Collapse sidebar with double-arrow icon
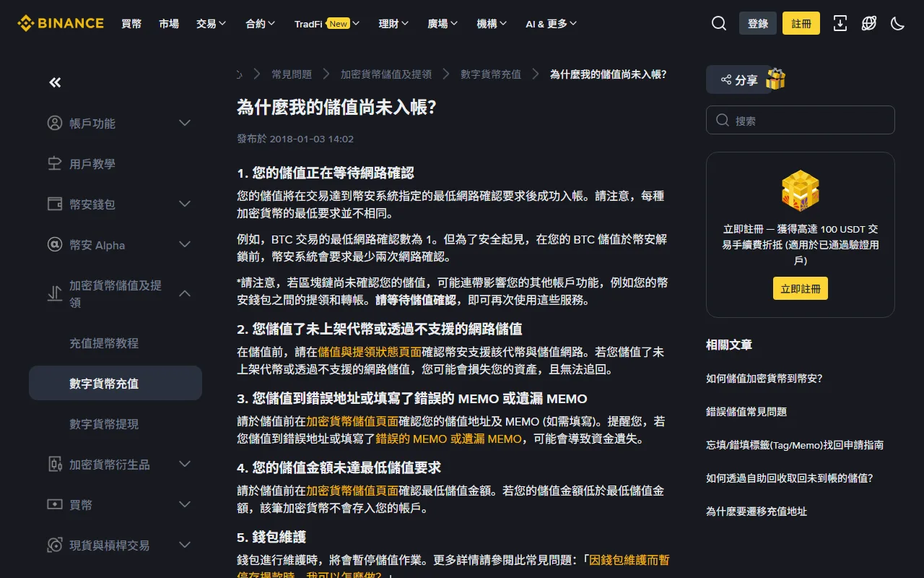924x578 pixels. pos(55,82)
